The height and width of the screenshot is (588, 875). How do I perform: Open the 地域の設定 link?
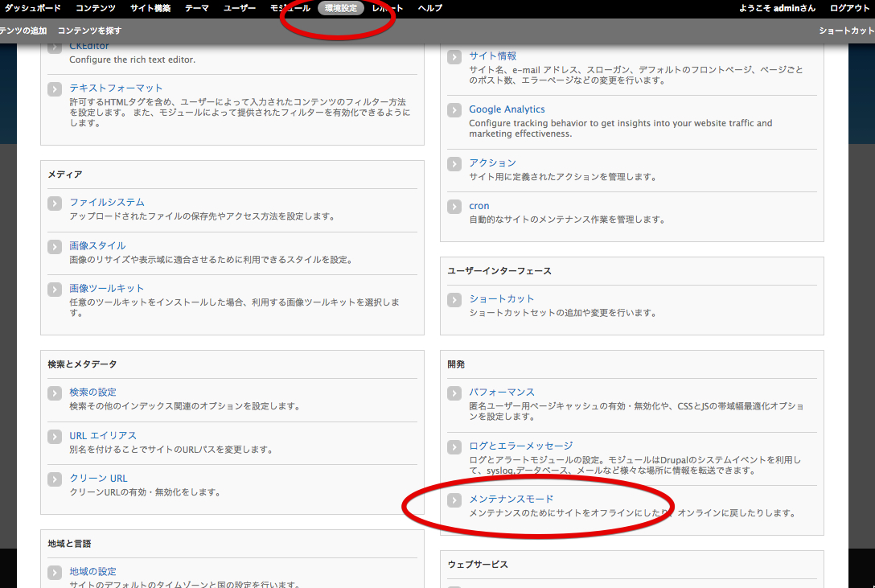pos(92,571)
